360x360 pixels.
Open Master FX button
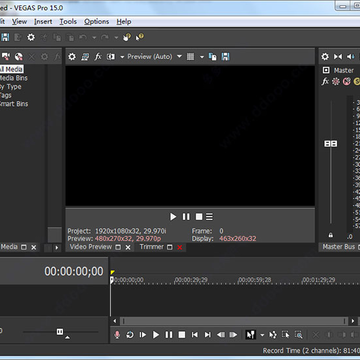(325, 81)
